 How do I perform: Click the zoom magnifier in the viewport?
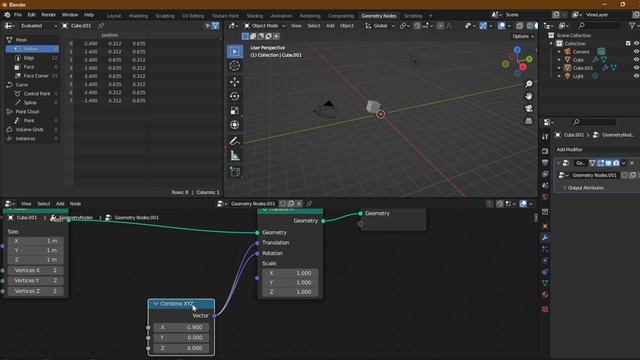coord(529,84)
